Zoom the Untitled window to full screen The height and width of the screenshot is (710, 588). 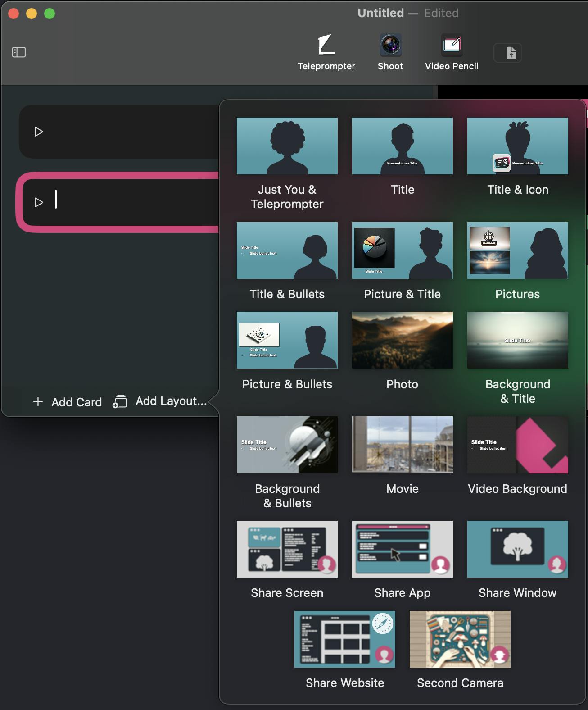pyautogui.click(x=50, y=14)
